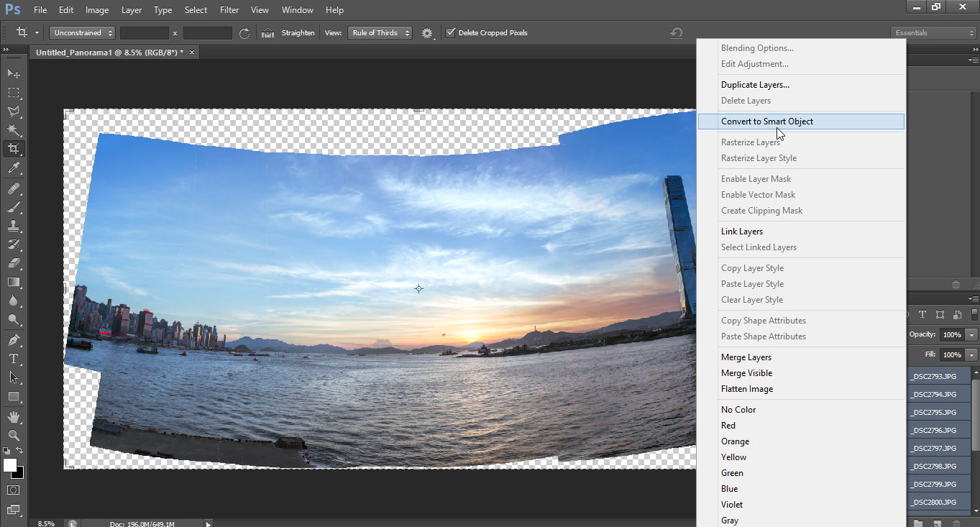Select the Path Selection tool
This screenshot has width=980, height=527.
(x=14, y=377)
